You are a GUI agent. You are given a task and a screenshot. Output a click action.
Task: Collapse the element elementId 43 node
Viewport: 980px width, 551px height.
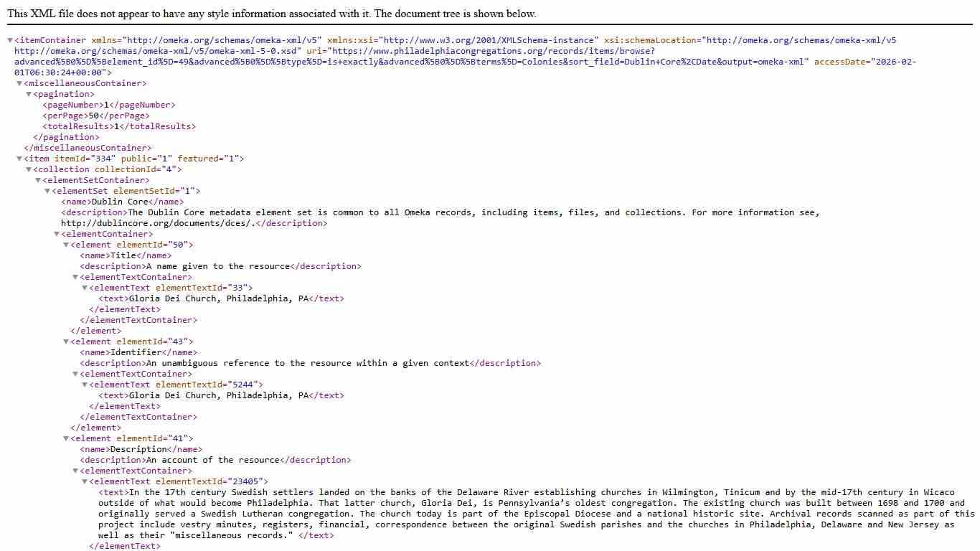[x=66, y=342]
